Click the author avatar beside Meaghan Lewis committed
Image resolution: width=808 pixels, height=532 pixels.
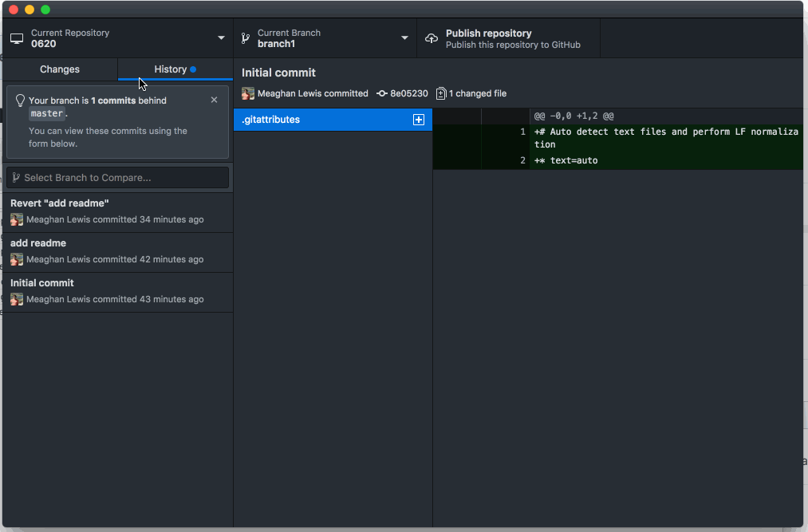[x=248, y=93]
